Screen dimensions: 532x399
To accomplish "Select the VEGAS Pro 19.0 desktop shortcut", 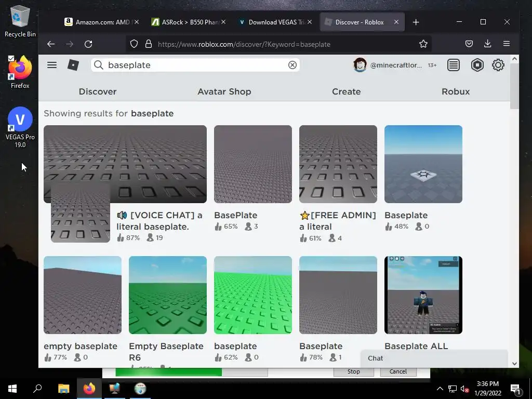I will click(20, 127).
